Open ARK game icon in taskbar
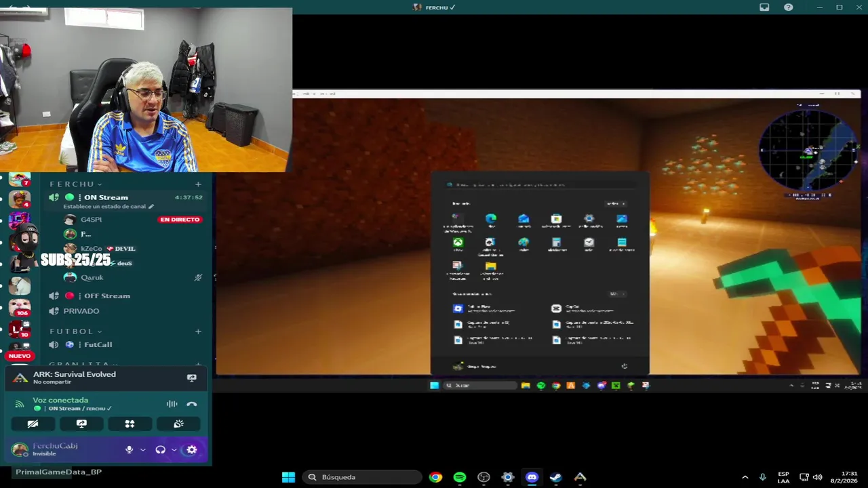868x488 pixels. pyautogui.click(x=580, y=477)
